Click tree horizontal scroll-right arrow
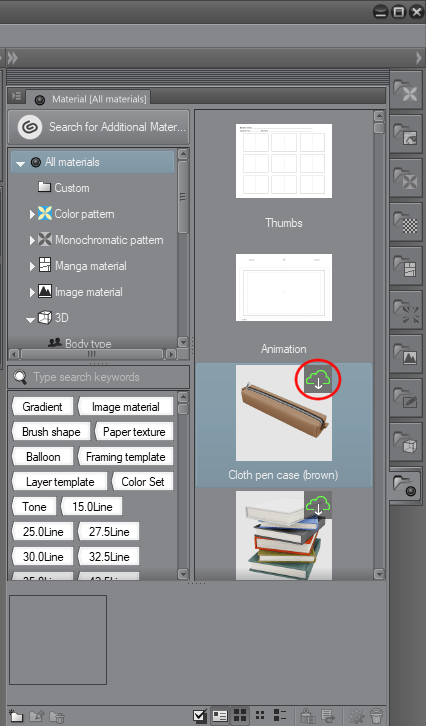Viewport: 426px width, 726px height. click(171, 354)
